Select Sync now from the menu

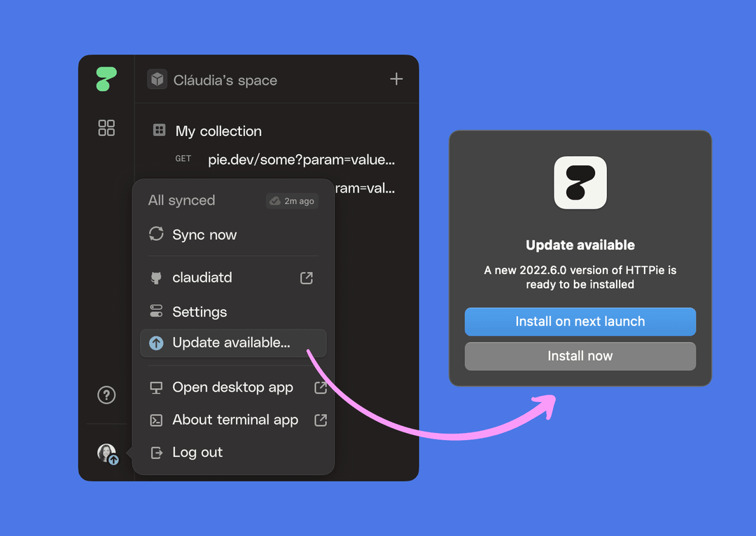click(x=204, y=235)
